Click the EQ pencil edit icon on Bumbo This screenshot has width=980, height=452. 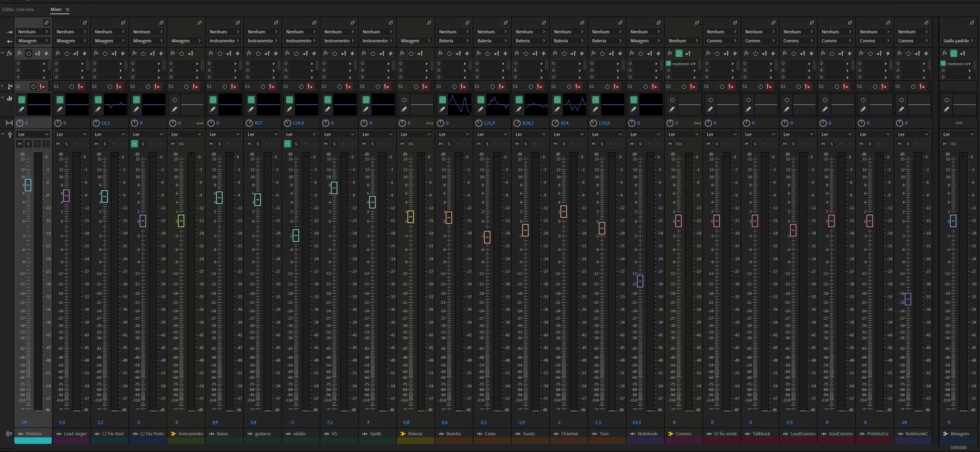[x=442, y=109]
